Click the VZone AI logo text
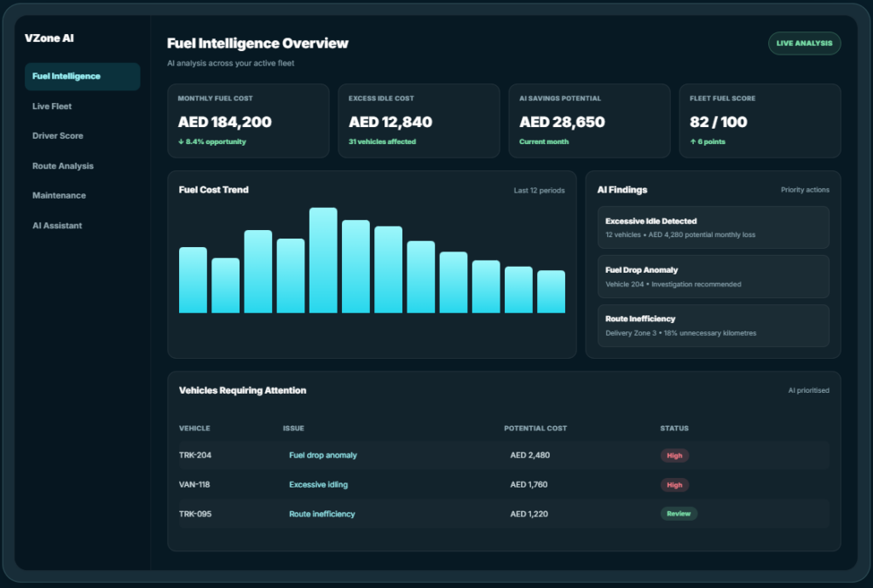873x588 pixels. click(49, 37)
